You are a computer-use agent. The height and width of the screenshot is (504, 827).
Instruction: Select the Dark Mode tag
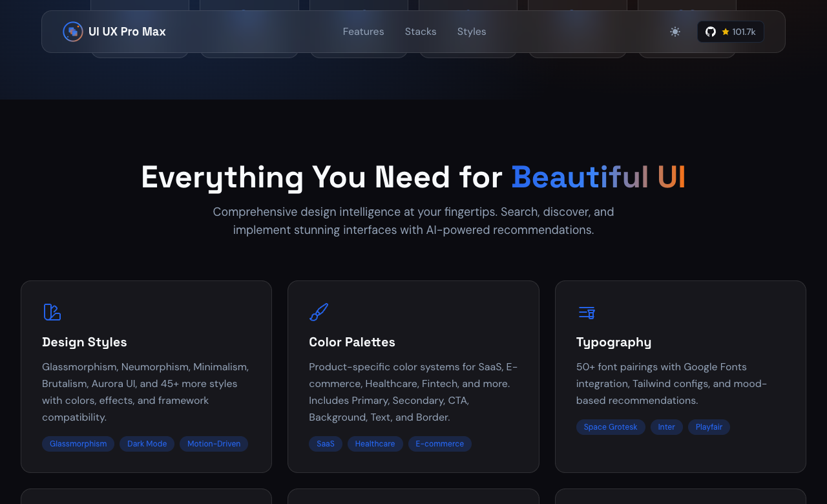[147, 444]
